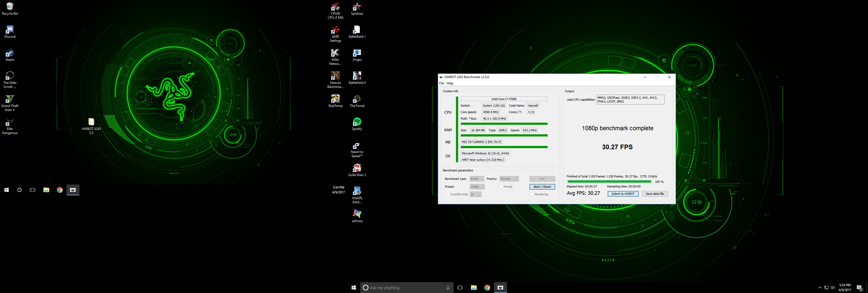Click the Microsoft Windows 10 (10.0), 64-bit field
868x293 pixels.
pyautogui.click(x=486, y=153)
